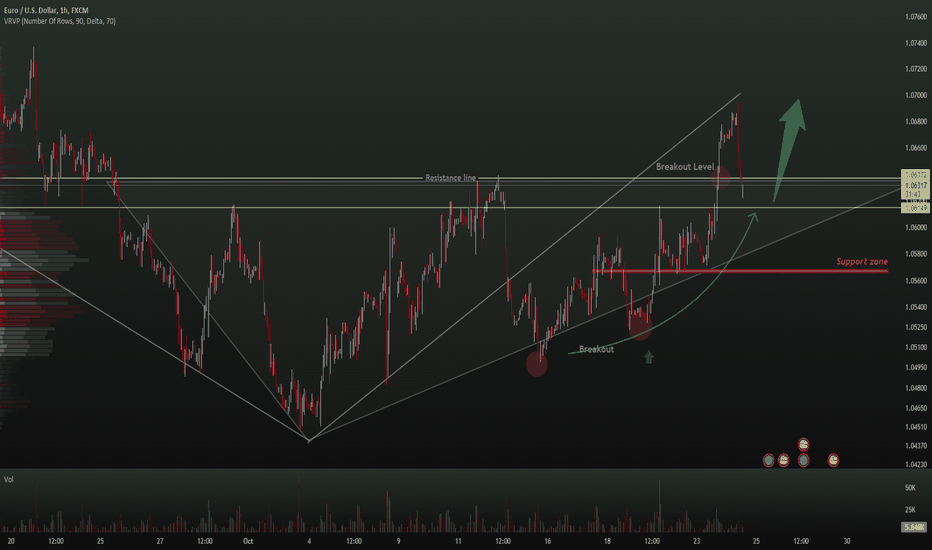
Task: Select the small green up arrow near Breakout
Action: pos(648,357)
